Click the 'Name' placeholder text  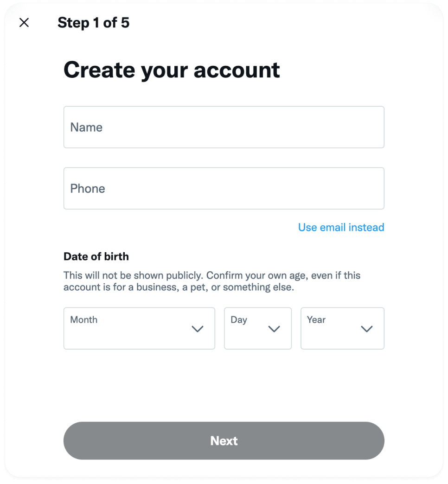(x=86, y=127)
